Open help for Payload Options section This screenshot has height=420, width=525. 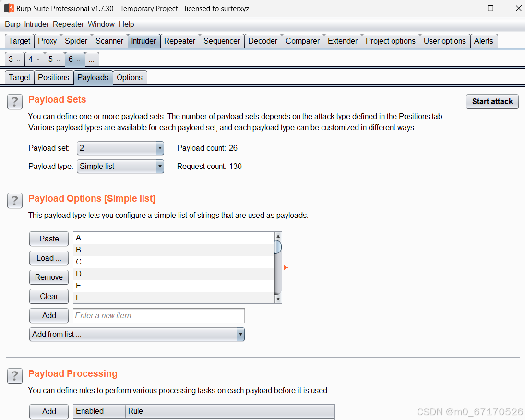point(15,201)
